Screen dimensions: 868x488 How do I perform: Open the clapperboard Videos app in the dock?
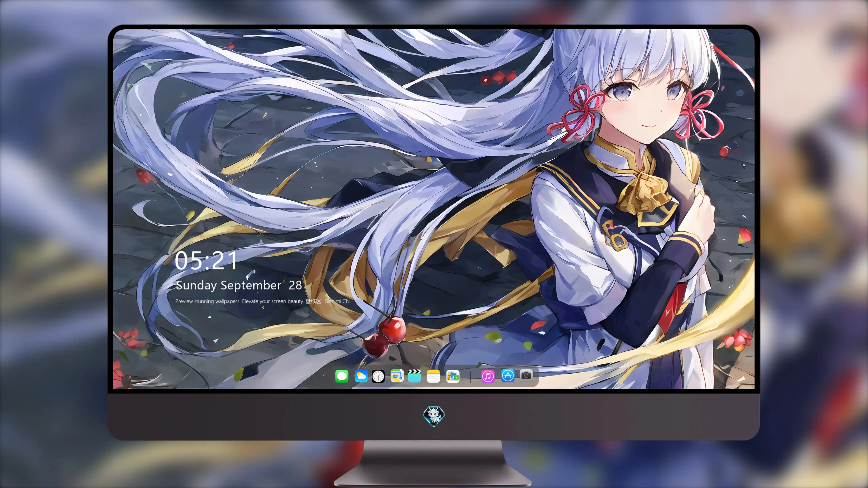point(415,376)
